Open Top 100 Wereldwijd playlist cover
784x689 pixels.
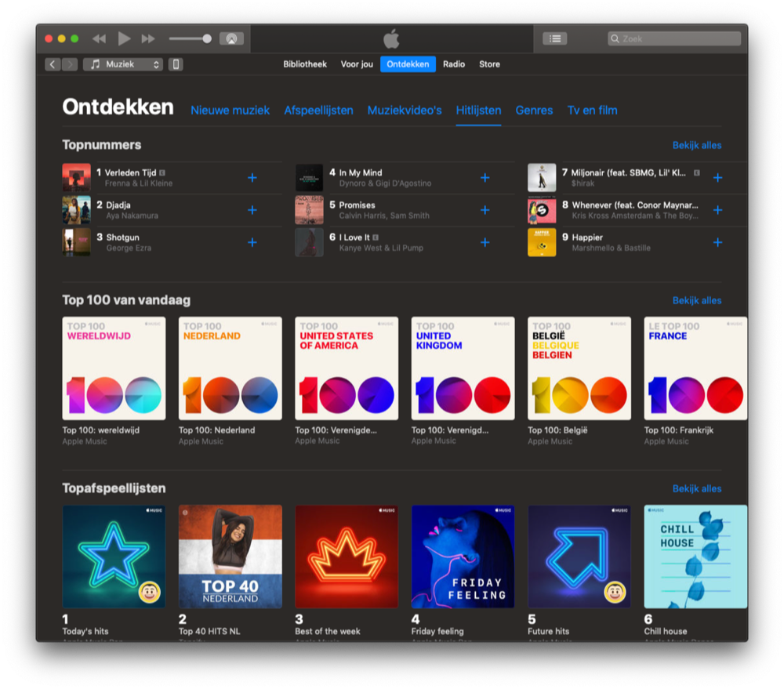[114, 368]
